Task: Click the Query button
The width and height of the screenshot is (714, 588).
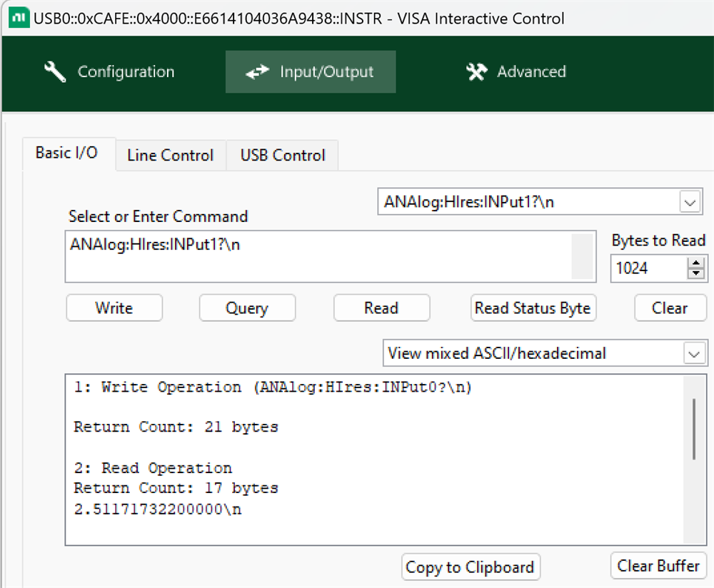Action: click(x=247, y=308)
